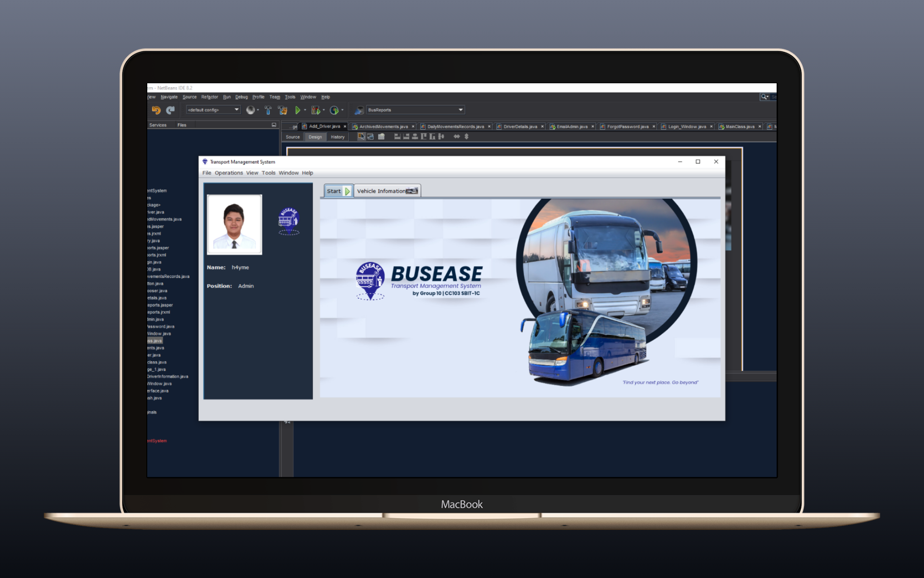Click the Undo arrow in NetBeans toolbar
The height and width of the screenshot is (578, 924).
click(x=156, y=110)
